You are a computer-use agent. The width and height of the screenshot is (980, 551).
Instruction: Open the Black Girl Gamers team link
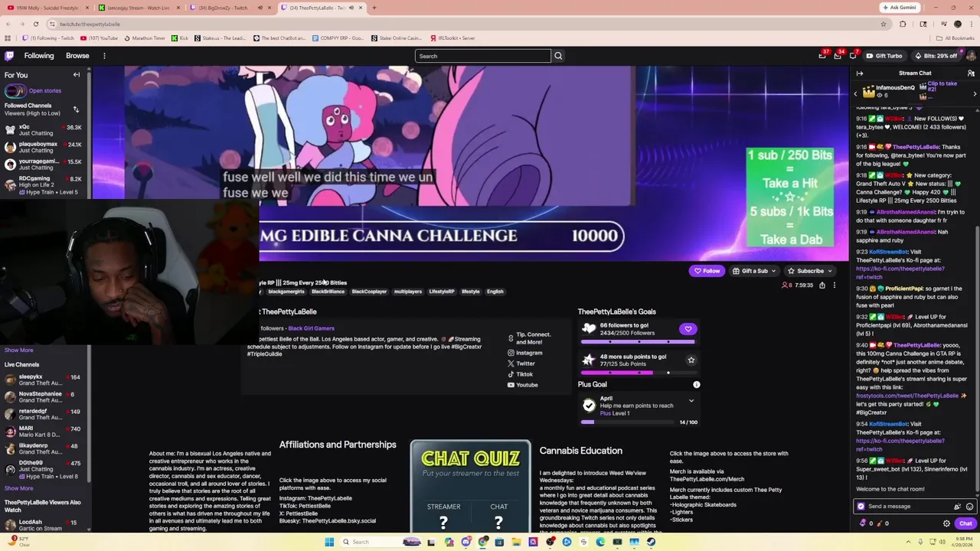click(x=311, y=328)
